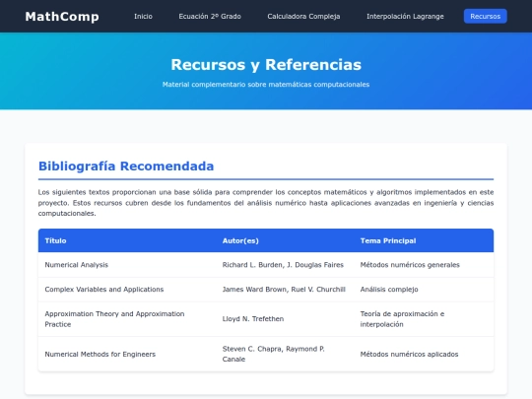The image size is (532, 399).
Task: Click Teoría de aproximación e interpolación
Action: (424, 319)
